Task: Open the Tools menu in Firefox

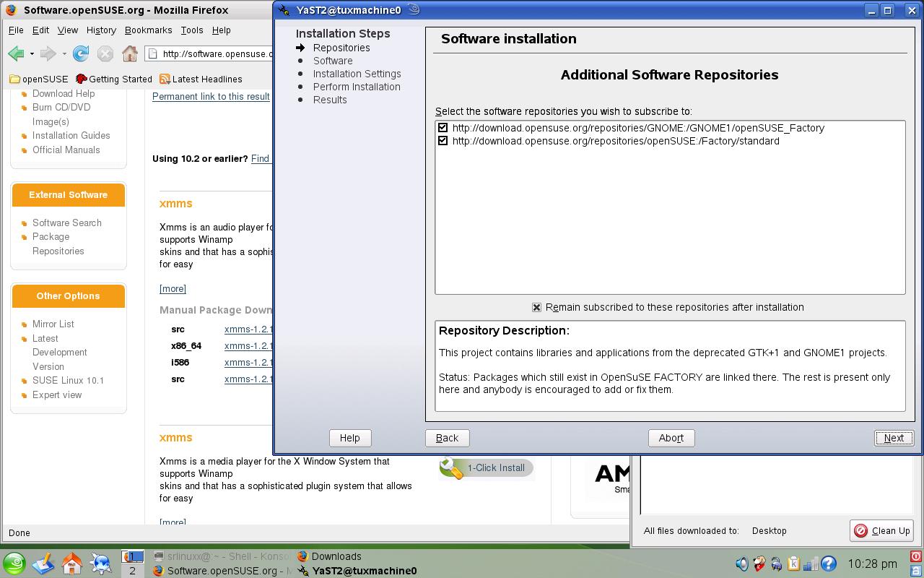Action: coord(191,30)
